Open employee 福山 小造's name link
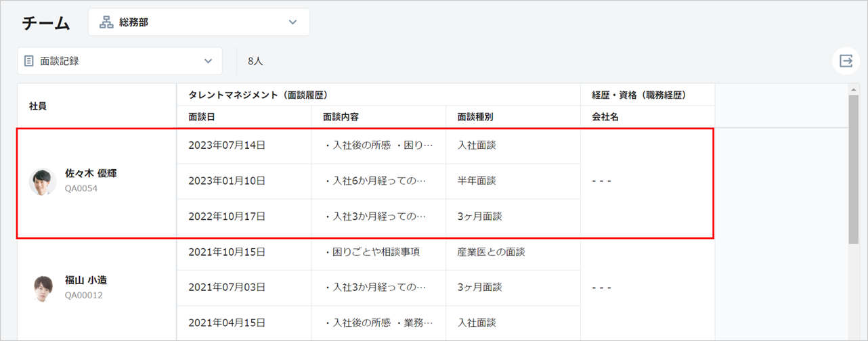The width and height of the screenshot is (868, 341). coord(86,280)
